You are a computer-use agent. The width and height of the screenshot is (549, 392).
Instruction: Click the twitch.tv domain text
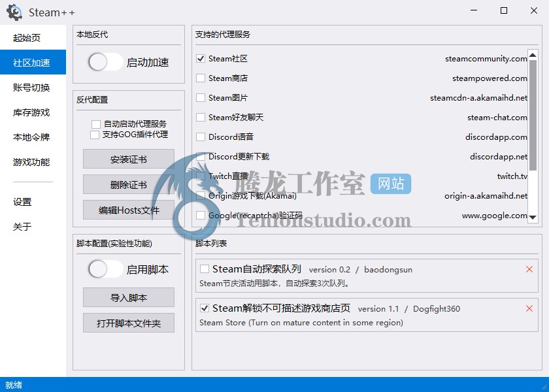click(x=512, y=176)
